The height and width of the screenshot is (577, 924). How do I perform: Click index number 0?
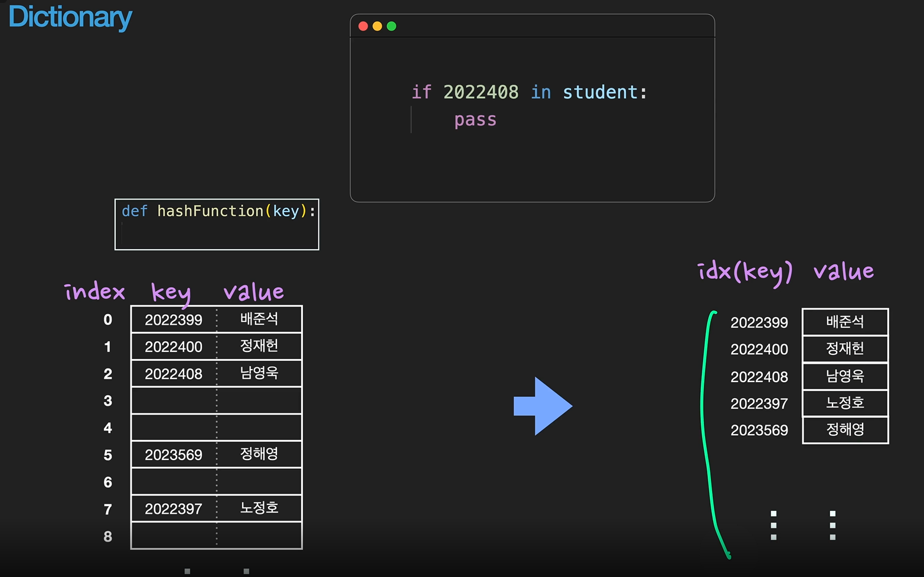[x=107, y=320]
